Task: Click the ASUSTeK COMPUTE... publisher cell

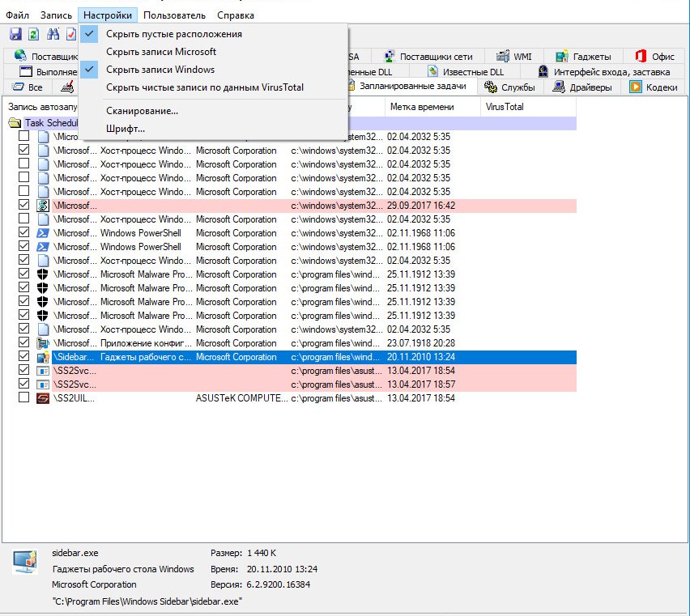Action: pos(241,398)
